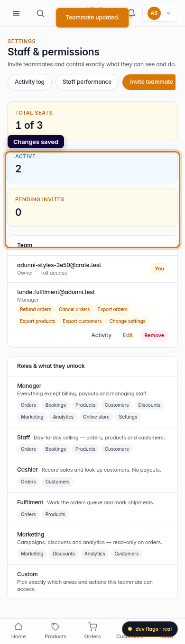Click the Teammate updated toast
Screen dimensions: 185x644
click(x=92, y=18)
